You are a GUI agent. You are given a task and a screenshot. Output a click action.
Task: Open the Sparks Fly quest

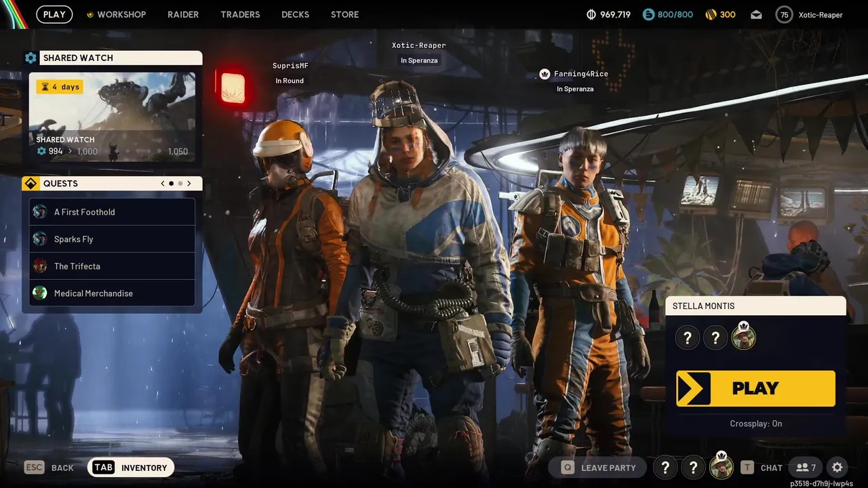[112, 239]
